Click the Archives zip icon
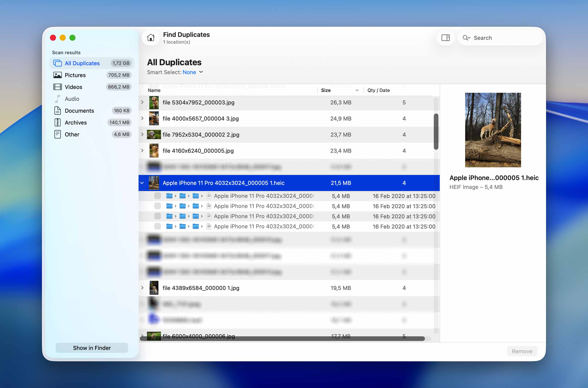The width and height of the screenshot is (588, 388). point(57,122)
